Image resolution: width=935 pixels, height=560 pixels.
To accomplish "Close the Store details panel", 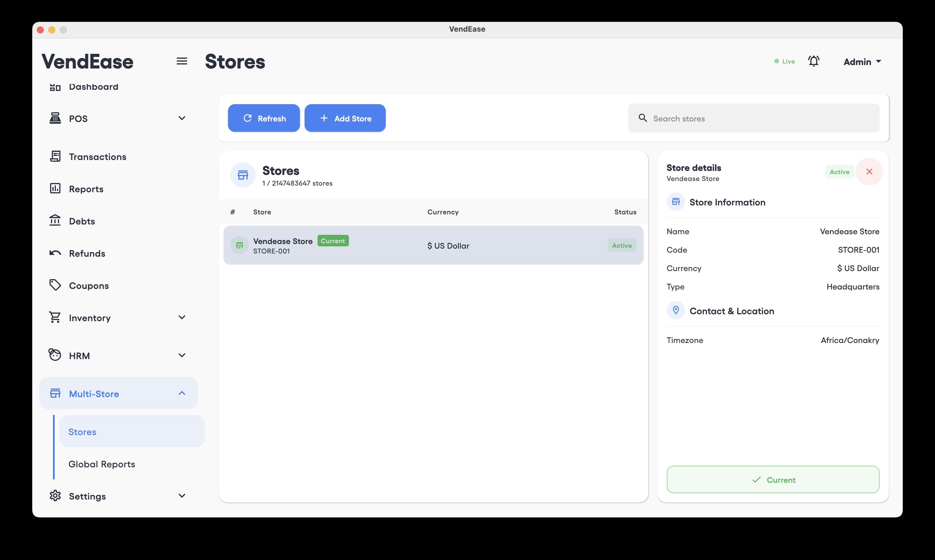I will [869, 172].
